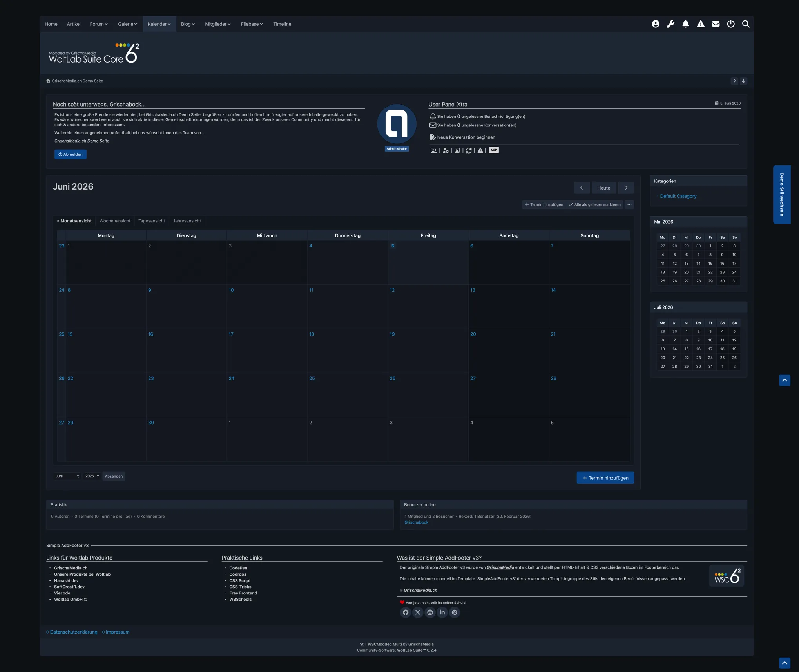Click the profile card icon in User Panel

tap(434, 150)
